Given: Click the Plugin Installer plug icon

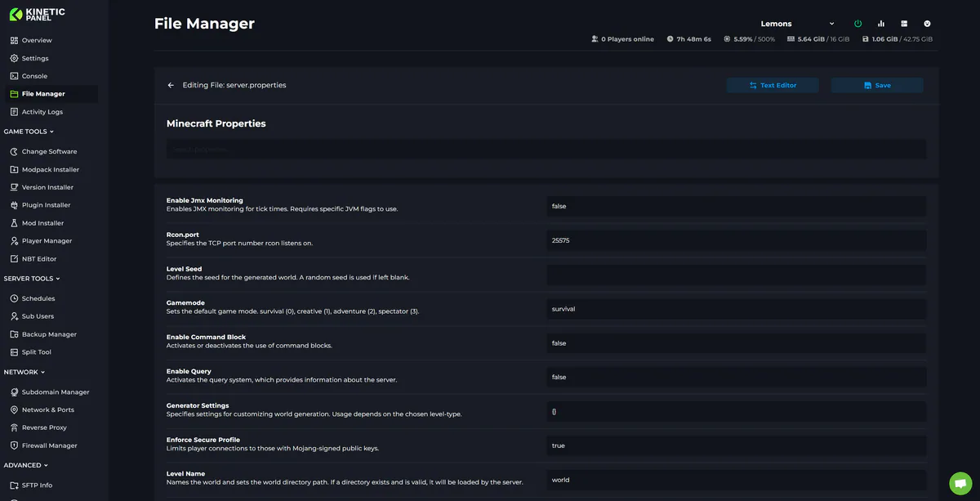Looking at the screenshot, I should pos(14,205).
